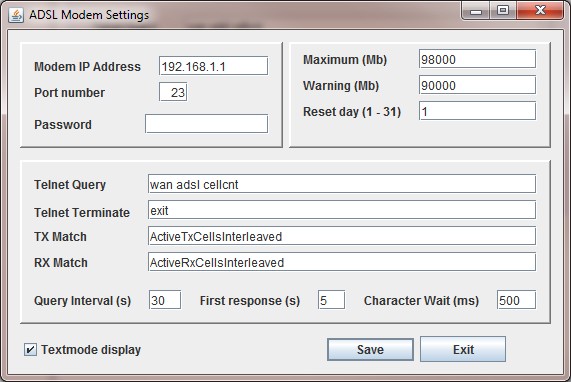The image size is (571, 382).
Task: Save the modem settings
Action: 370,350
